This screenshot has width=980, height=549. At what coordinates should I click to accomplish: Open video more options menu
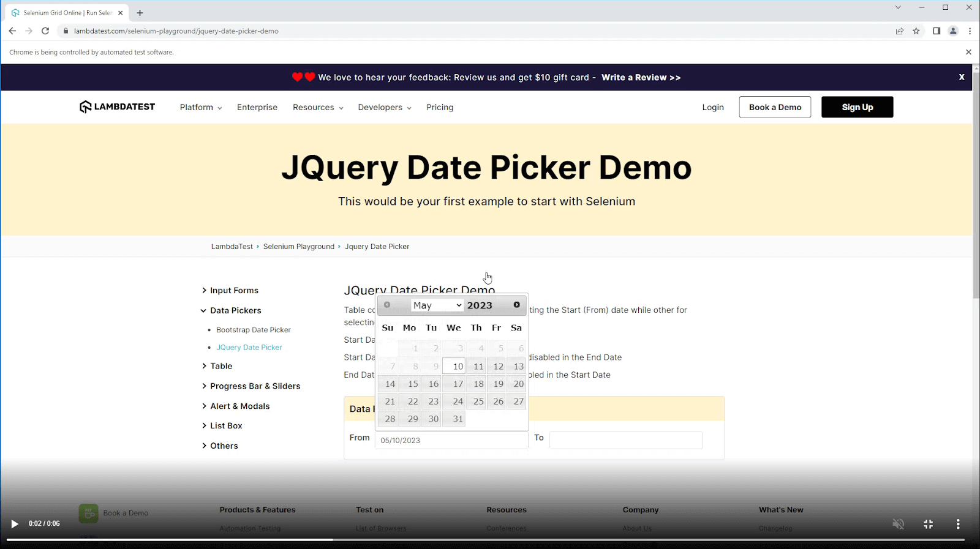958,524
